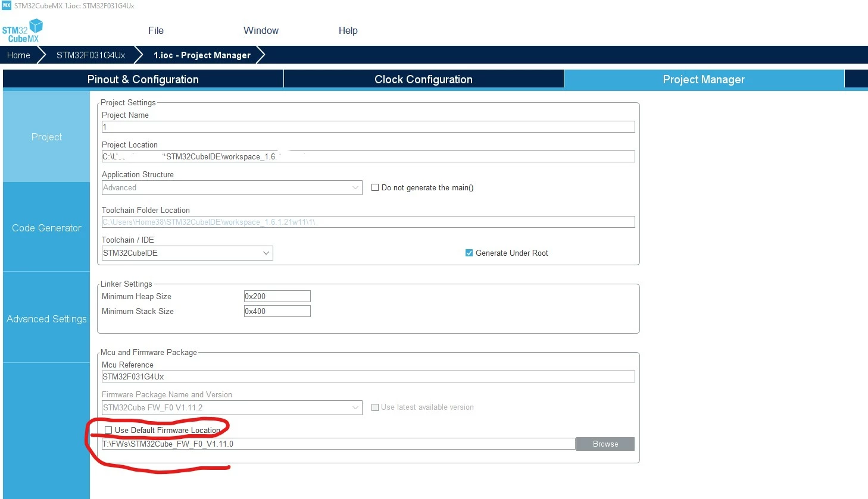The image size is (868, 499).
Task: Expand the Toolchain / IDE dropdown
Action: [x=187, y=253]
